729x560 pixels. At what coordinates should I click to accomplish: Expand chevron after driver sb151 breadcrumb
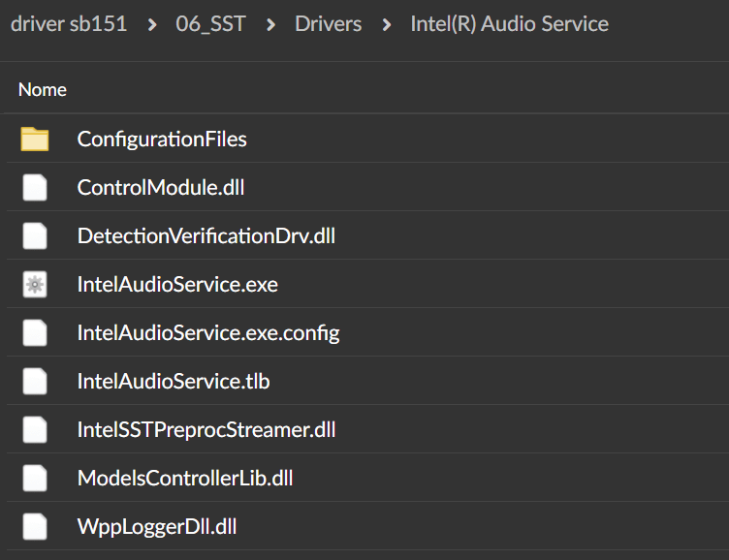pos(153,23)
